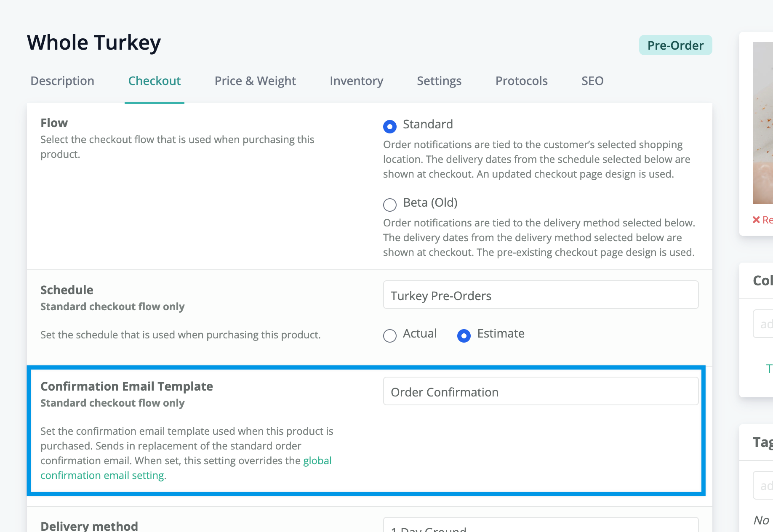773x532 pixels.
Task: Select the Estimate schedule option
Action: click(464, 335)
